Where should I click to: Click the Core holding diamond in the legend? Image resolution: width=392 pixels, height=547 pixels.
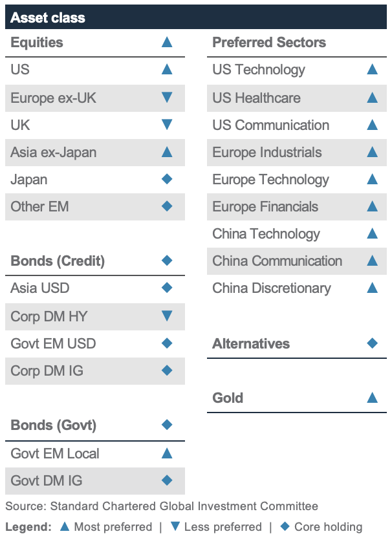285,526
